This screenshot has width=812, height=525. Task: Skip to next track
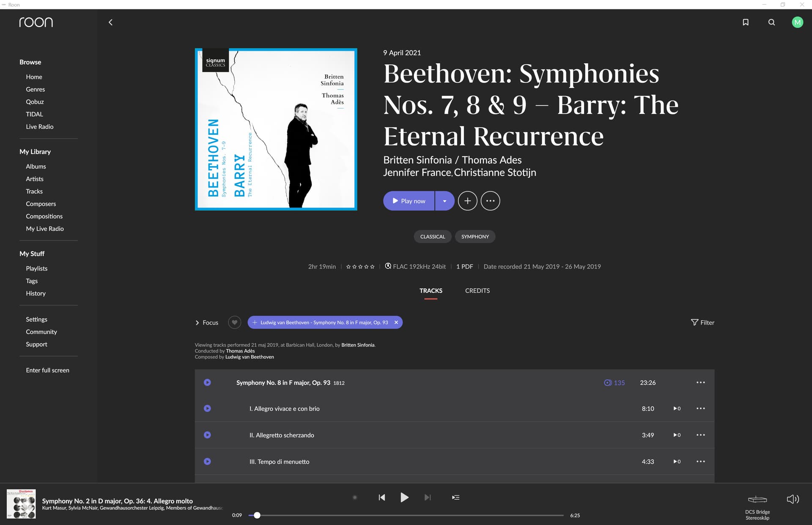tap(428, 498)
